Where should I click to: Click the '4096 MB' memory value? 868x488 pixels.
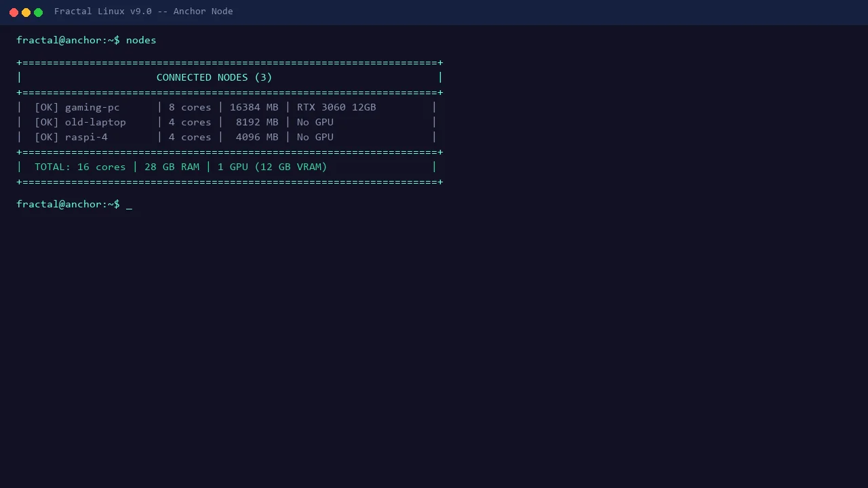tap(257, 137)
